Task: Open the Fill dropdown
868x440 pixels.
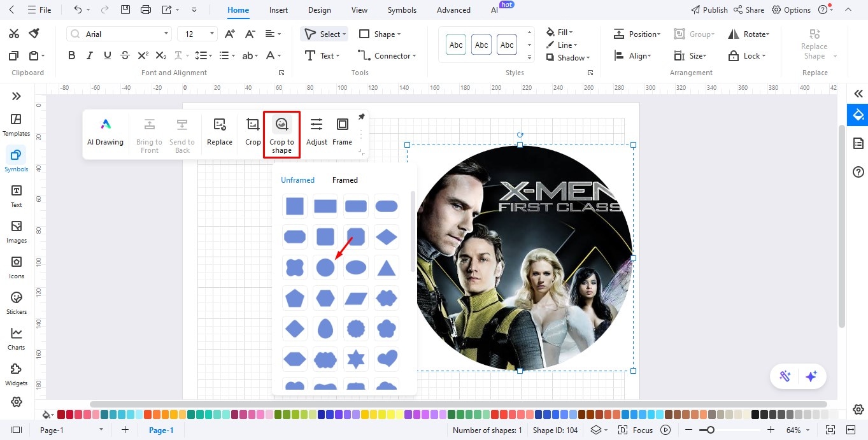Action: (x=560, y=32)
